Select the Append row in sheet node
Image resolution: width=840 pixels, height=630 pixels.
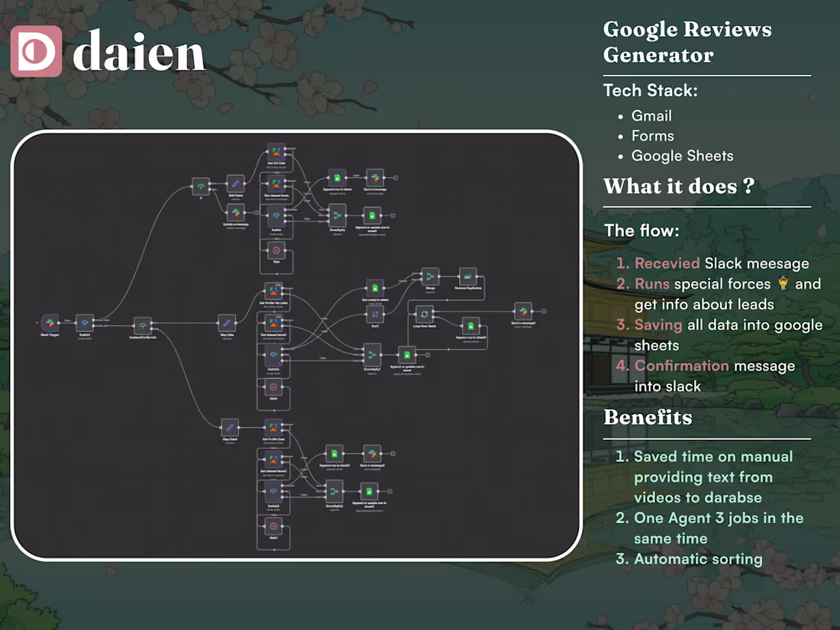337,177
